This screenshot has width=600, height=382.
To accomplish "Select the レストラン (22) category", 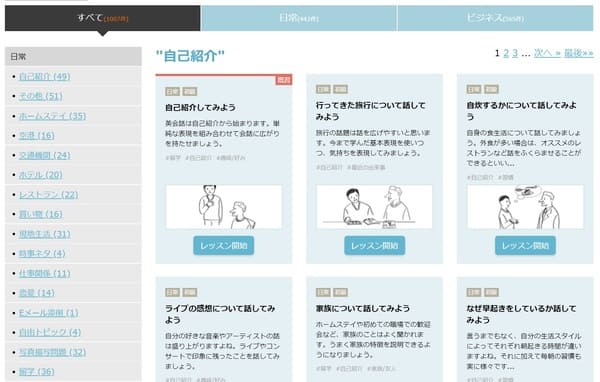I will click(49, 195).
